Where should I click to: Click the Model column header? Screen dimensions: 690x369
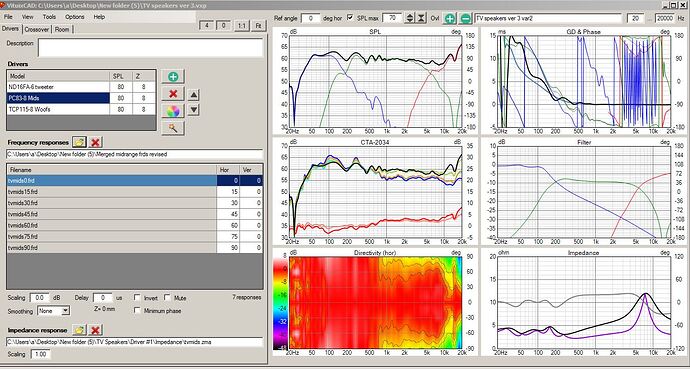pos(59,76)
